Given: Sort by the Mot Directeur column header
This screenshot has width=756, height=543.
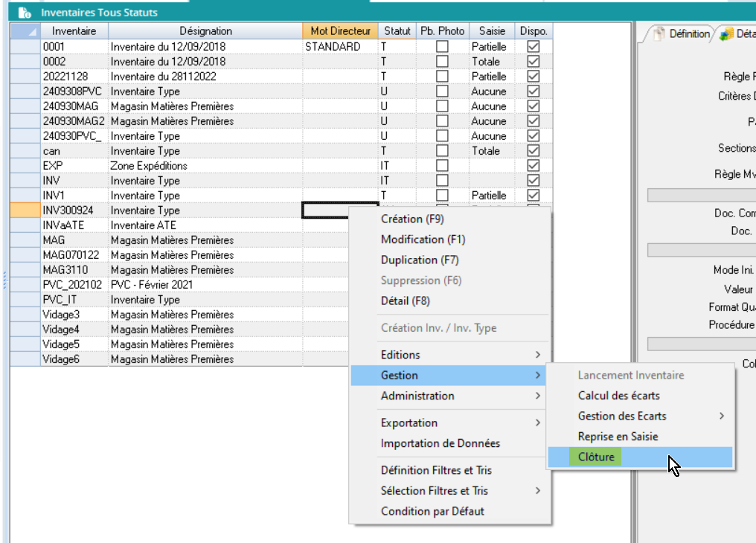Looking at the screenshot, I should coord(340,31).
